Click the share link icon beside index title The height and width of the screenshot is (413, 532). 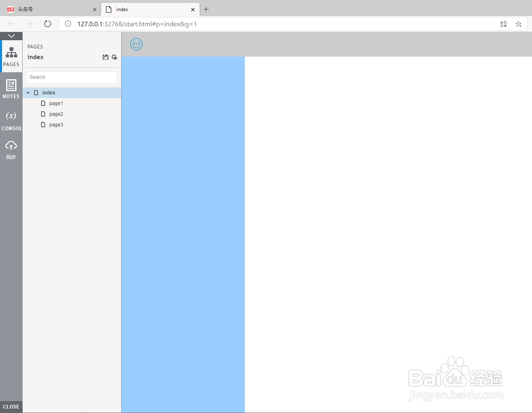pyautogui.click(x=115, y=57)
